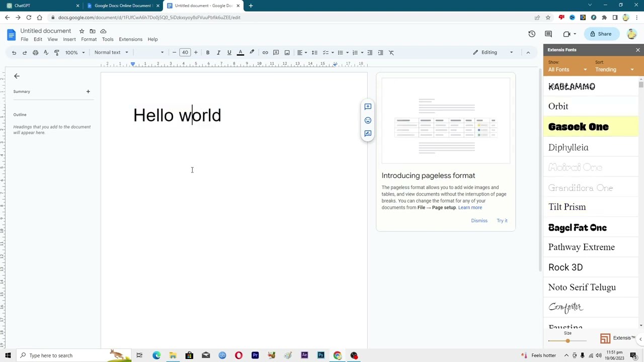The width and height of the screenshot is (644, 362).
Task: Click the Increase indent icon
Action: click(x=380, y=52)
